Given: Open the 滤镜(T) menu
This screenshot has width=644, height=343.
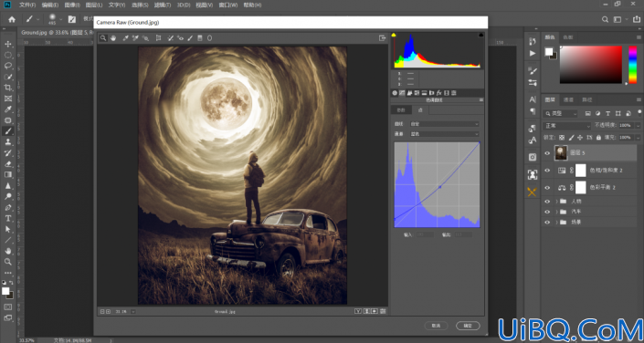Looking at the screenshot, I should pyautogui.click(x=163, y=5).
